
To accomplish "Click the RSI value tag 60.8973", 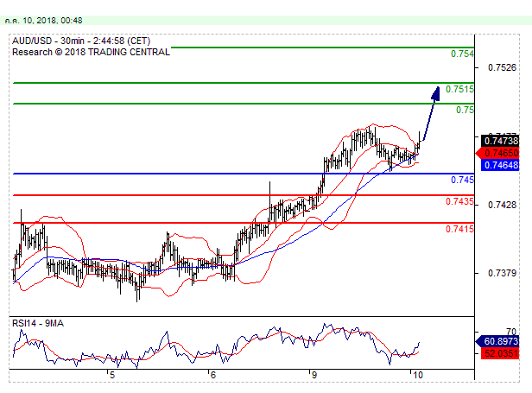I will point(497,341).
